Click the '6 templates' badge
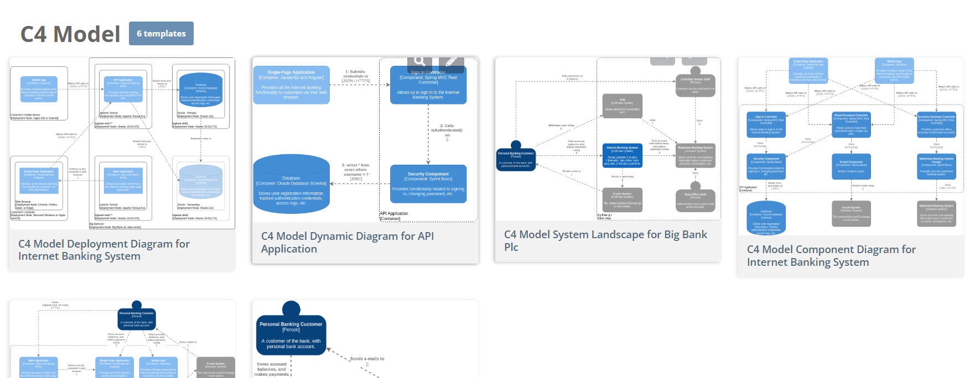 pyautogui.click(x=161, y=34)
